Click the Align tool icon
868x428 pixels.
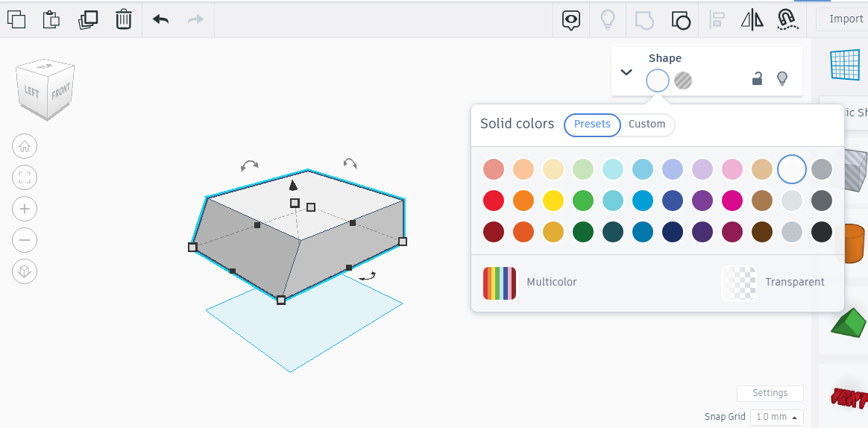[x=717, y=20]
